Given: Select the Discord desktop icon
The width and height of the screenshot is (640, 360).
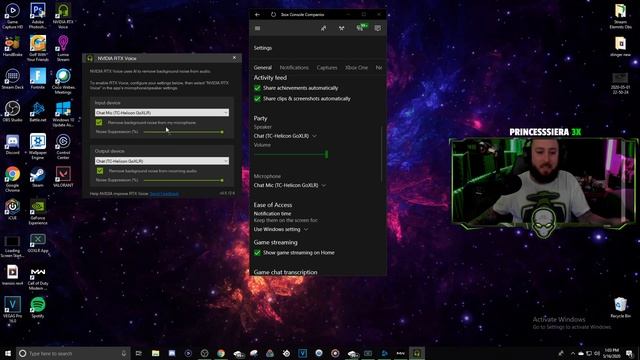Looking at the screenshot, I should click(12, 144).
